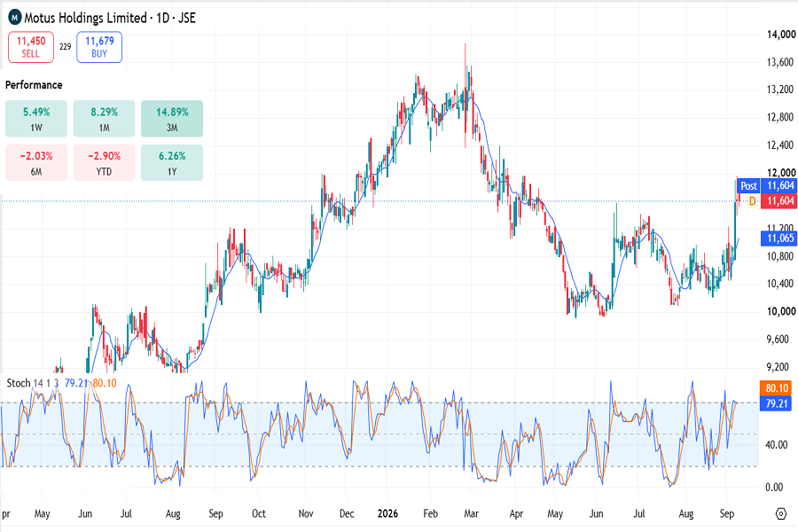
Task: Click the spread value 229
Action: [x=65, y=47]
